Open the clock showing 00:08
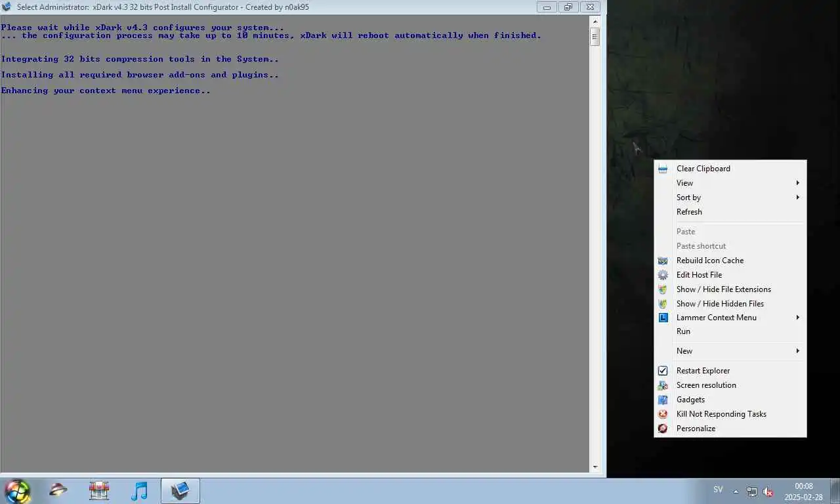Screen dimensions: 840x504 coord(803,492)
